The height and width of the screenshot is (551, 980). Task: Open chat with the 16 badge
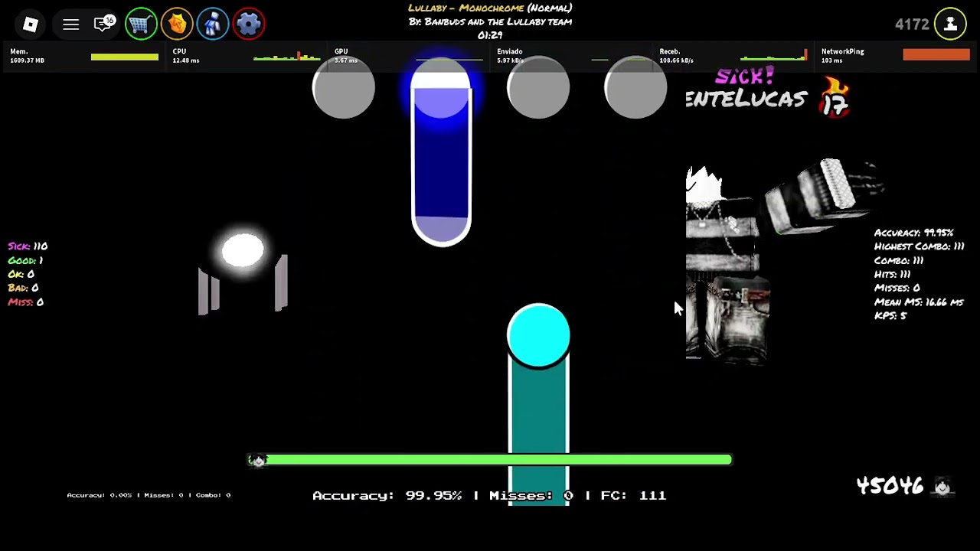click(103, 24)
